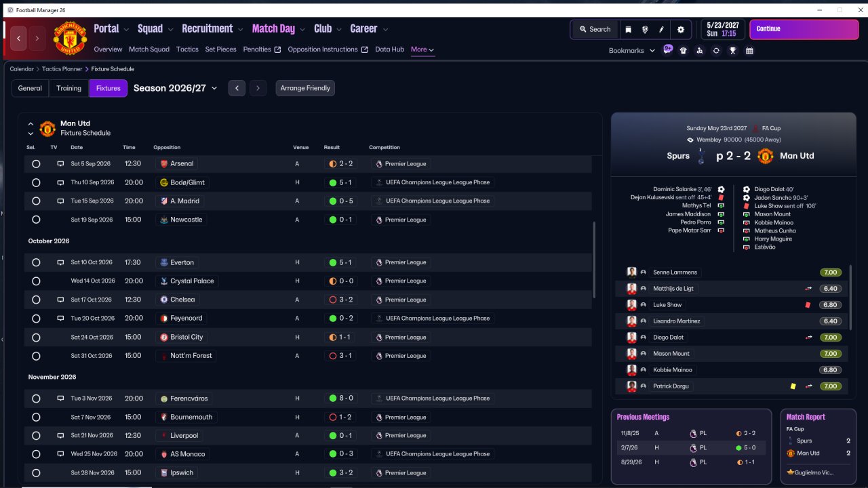
Task: Expand the Squad menu dropdown arrow
Action: pos(171,29)
